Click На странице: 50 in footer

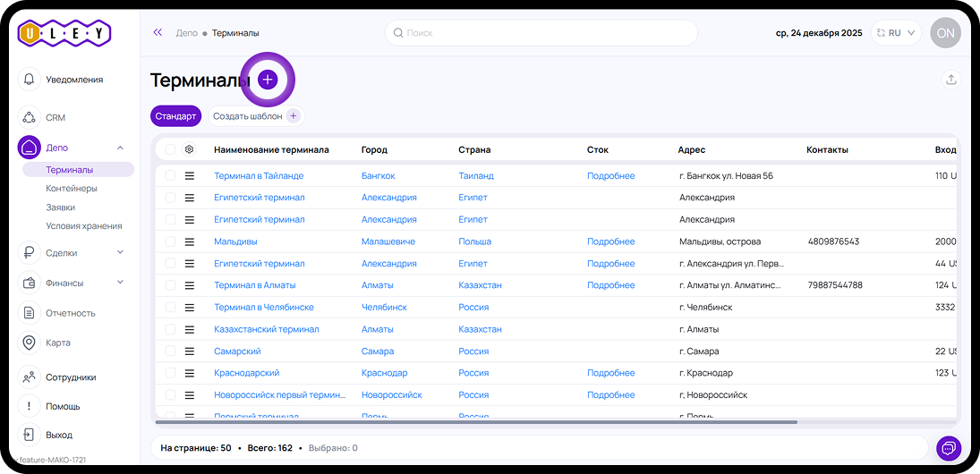(196, 448)
